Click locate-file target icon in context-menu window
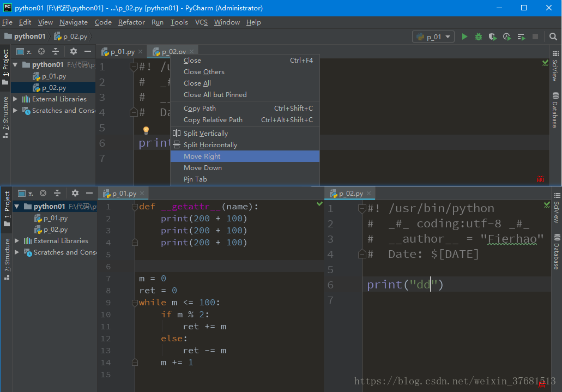 [41, 52]
